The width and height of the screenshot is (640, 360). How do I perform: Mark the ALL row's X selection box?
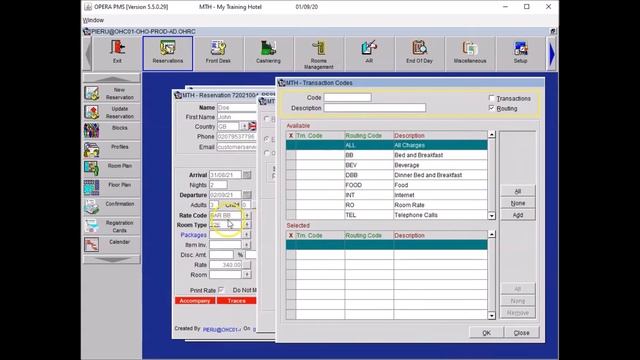coord(291,145)
